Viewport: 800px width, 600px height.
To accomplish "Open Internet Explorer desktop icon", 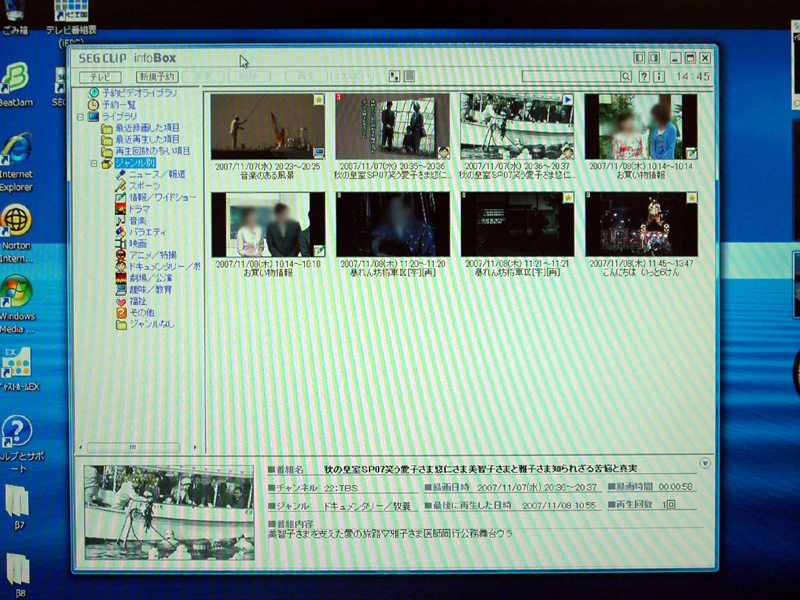I will [x=17, y=150].
